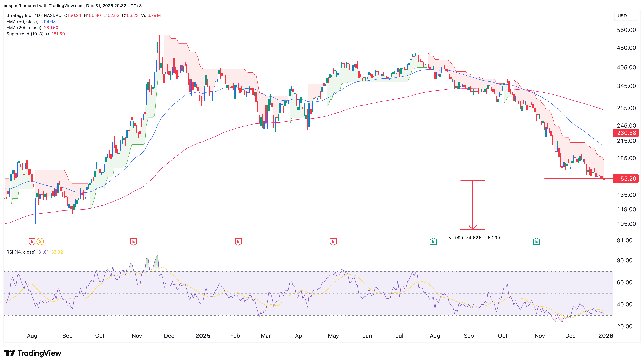644x364 pixels.
Task: Select the green earnings marker near Nov 2025
Action: (x=536, y=241)
